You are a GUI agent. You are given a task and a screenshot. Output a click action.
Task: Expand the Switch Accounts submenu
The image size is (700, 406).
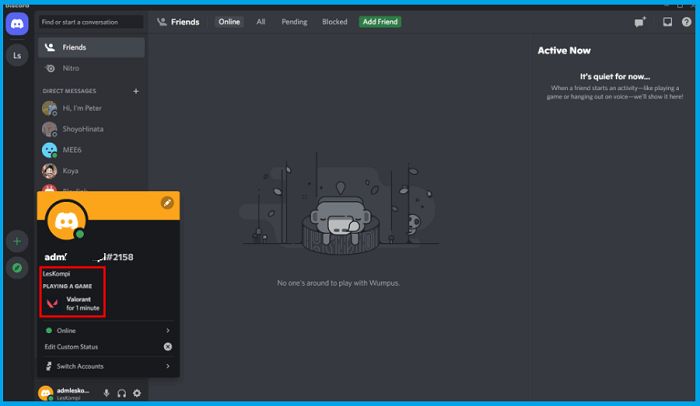tap(167, 366)
